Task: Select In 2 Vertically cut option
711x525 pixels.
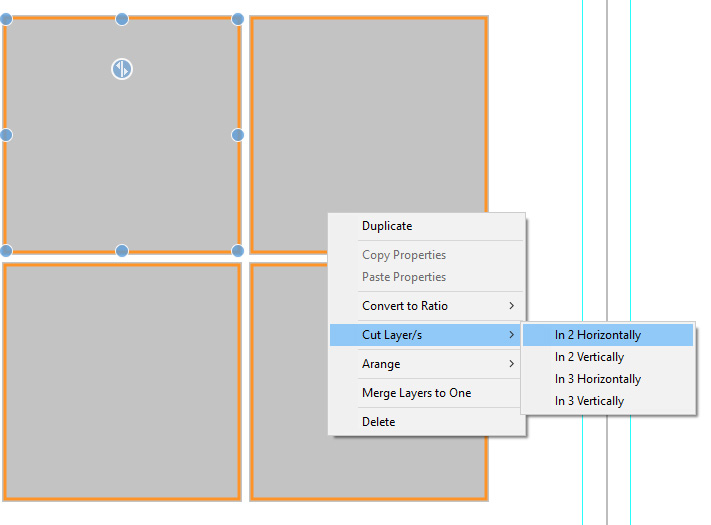Action: (590, 357)
